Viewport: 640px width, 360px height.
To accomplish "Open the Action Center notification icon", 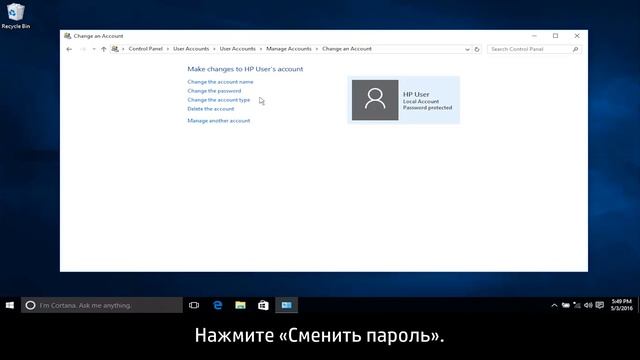I will pos(600,305).
